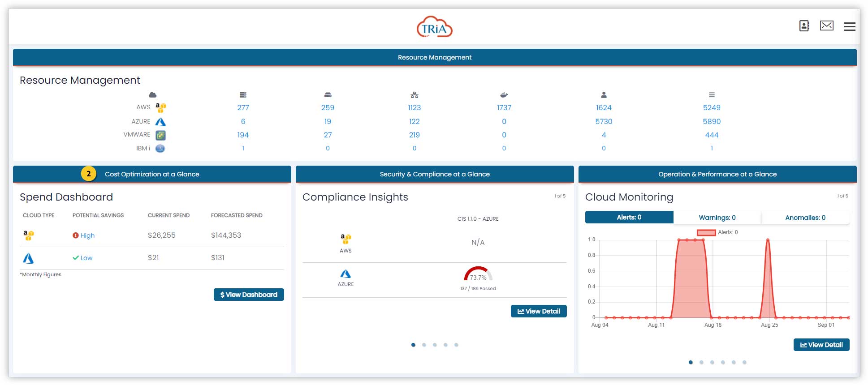Click the IBM i icon in Resource Management

[160, 148]
